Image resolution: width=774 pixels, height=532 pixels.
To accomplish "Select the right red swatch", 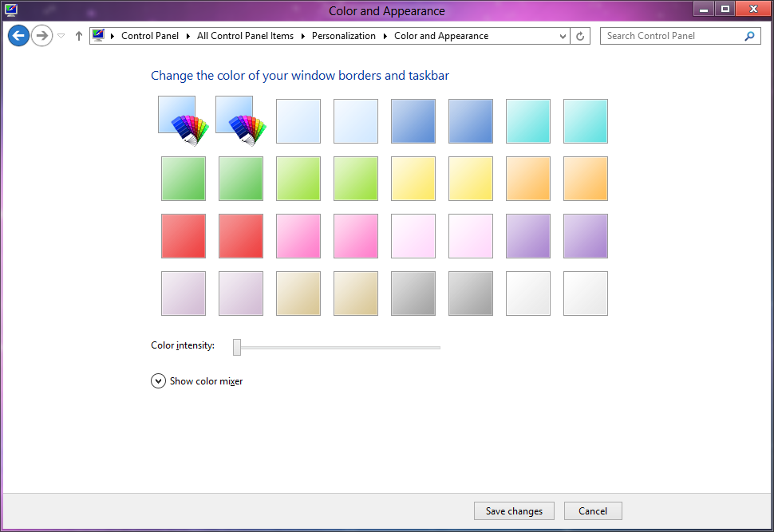I will pos(241,236).
